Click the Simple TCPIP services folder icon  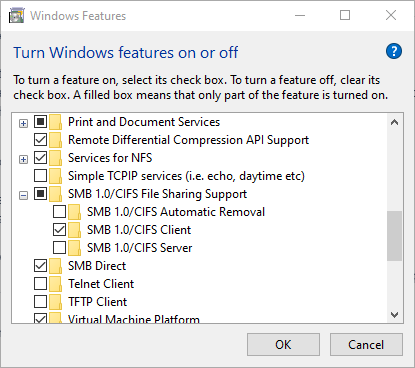56,176
